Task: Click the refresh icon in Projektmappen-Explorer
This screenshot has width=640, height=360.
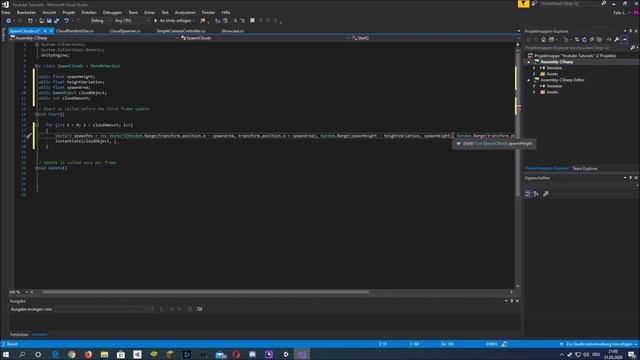Action: tap(584, 40)
